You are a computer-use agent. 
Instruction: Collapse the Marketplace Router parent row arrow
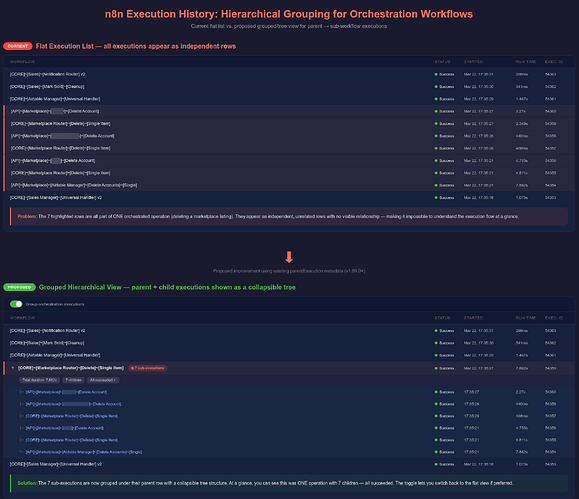tap(13, 368)
